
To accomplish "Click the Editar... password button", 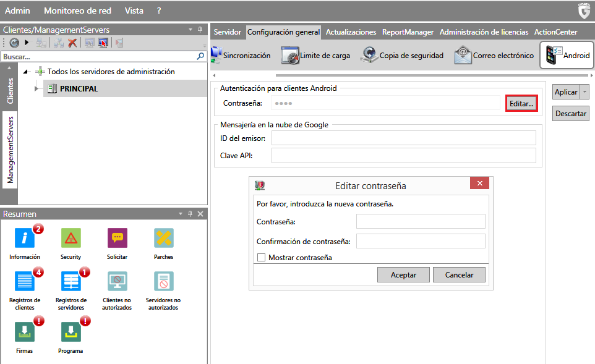I will click(x=521, y=104).
